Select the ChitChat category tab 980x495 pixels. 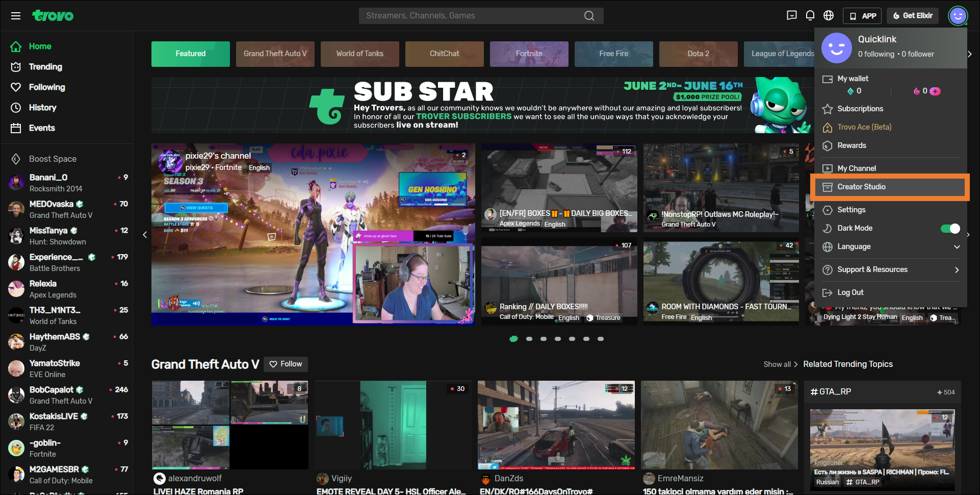[x=445, y=54]
